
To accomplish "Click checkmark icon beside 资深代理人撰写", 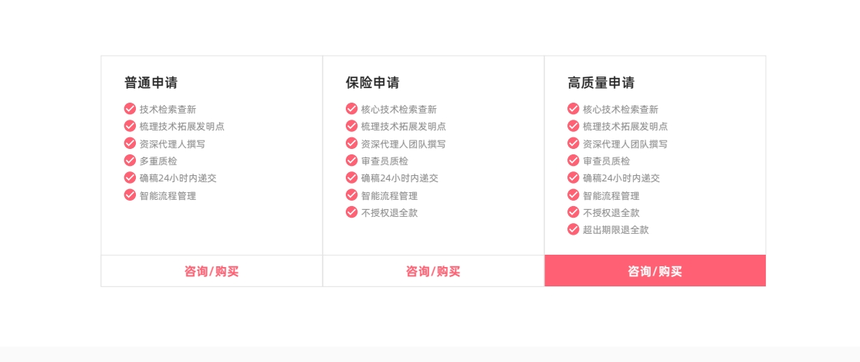I will [x=130, y=143].
